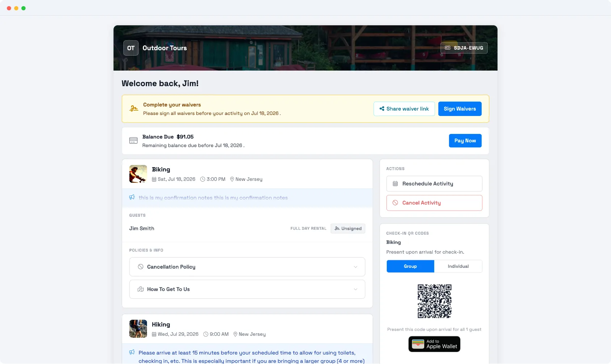
Task: Click the Cancellation Policy chevron arrow
Action: 356,267
